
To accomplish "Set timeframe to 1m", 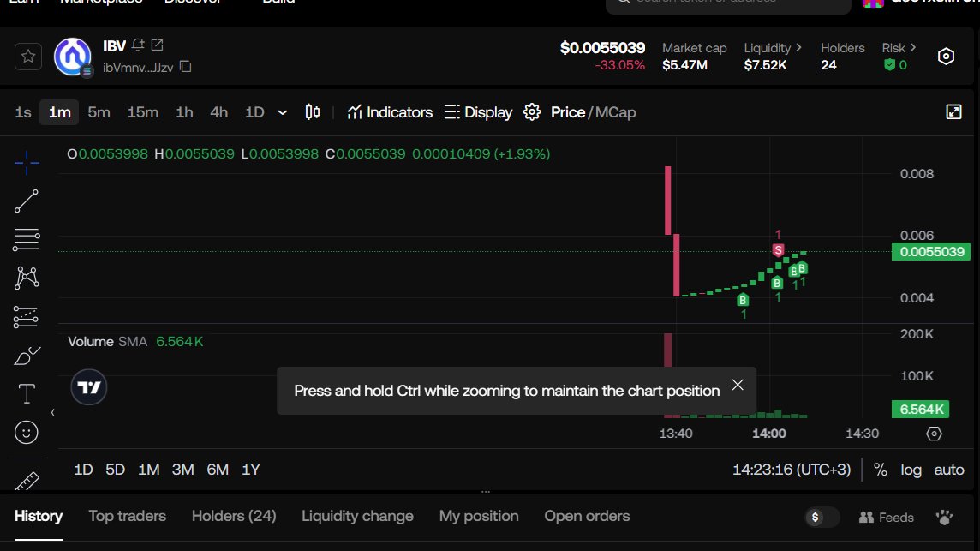I will [59, 112].
